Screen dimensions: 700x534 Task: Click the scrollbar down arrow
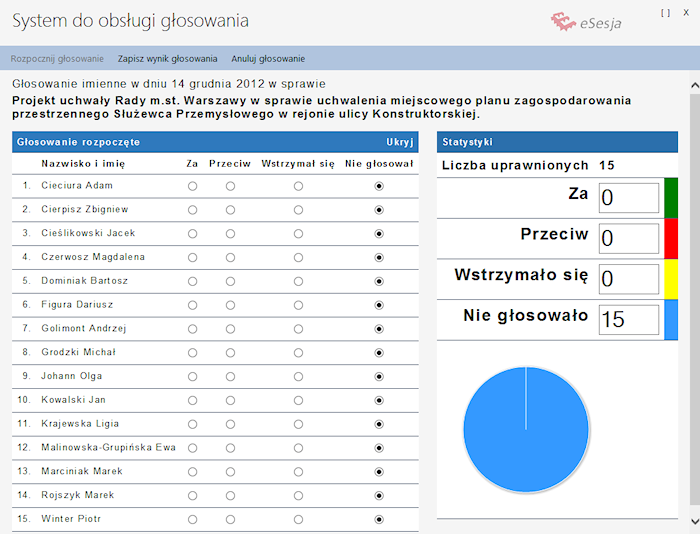[694, 521]
